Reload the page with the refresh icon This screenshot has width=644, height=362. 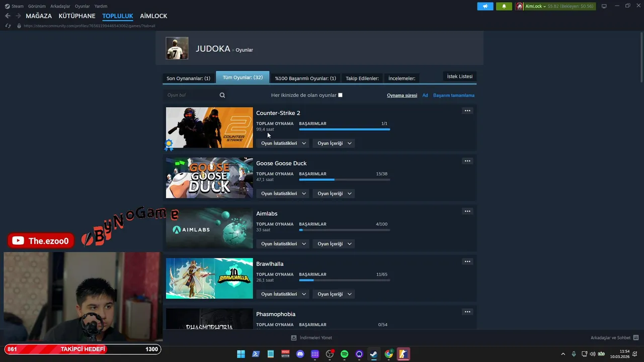[8, 26]
